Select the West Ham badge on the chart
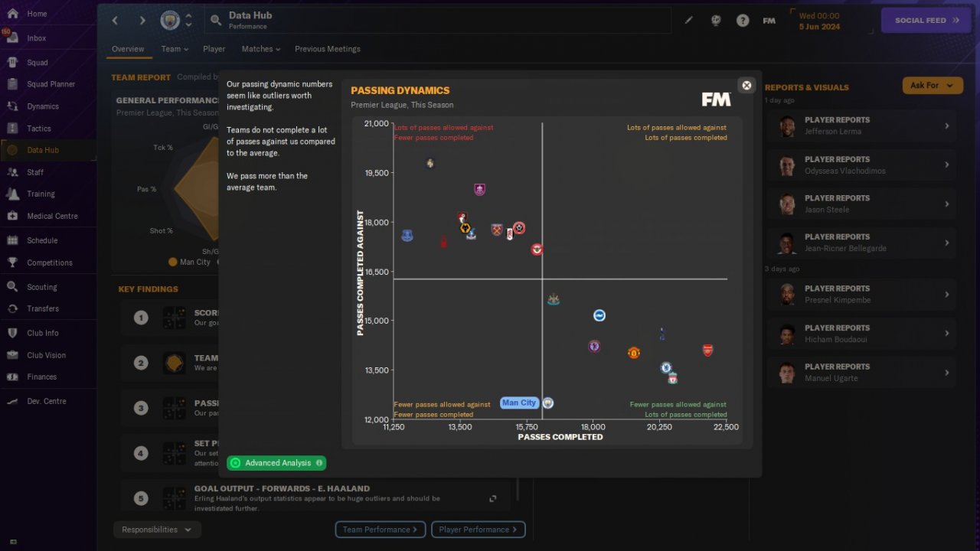 pos(497,230)
